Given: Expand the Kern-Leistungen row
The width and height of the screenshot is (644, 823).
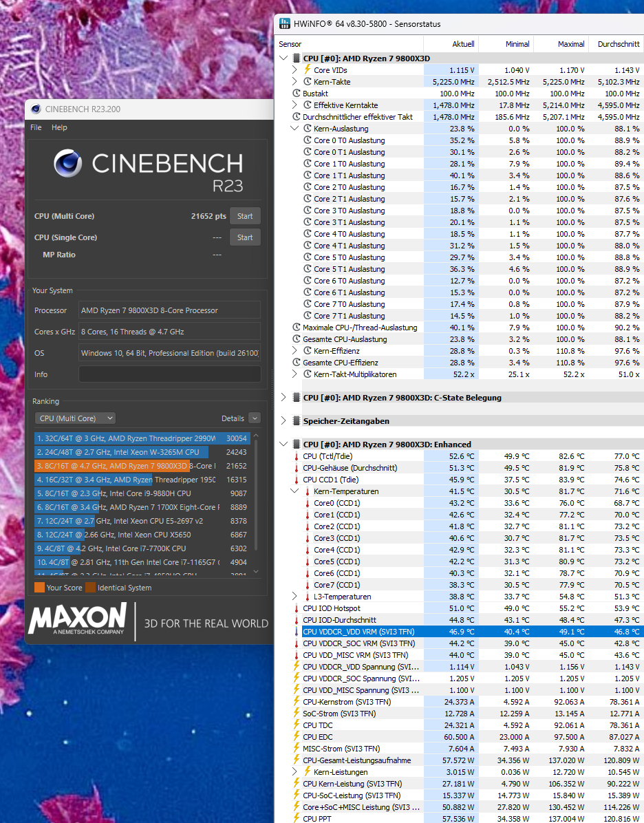Looking at the screenshot, I should tap(294, 771).
